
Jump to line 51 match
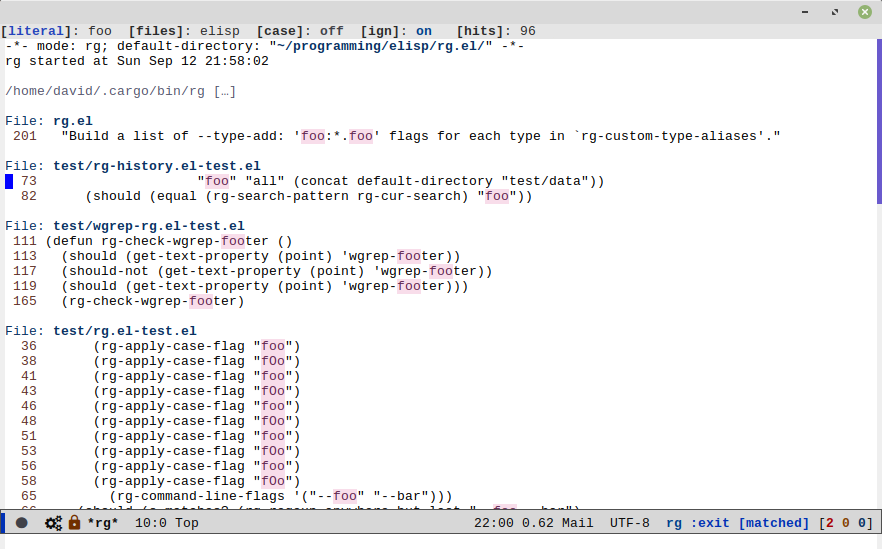tap(161, 436)
